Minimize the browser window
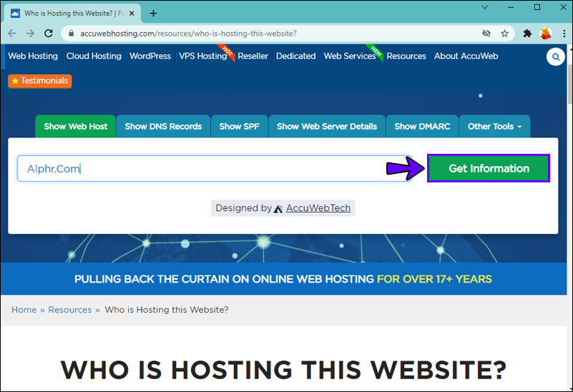Viewport: 573px width, 392px height. coord(511,7)
